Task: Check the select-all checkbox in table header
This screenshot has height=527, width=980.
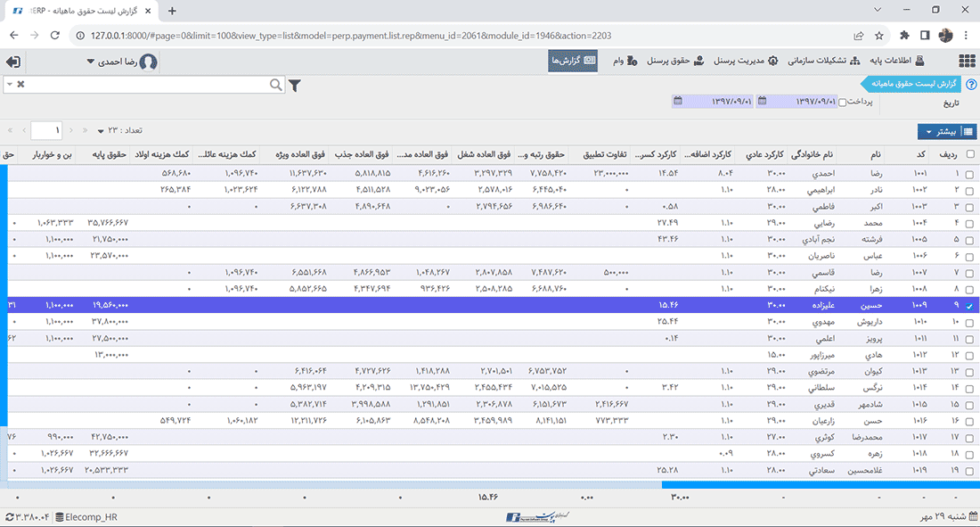Action: 969,154
